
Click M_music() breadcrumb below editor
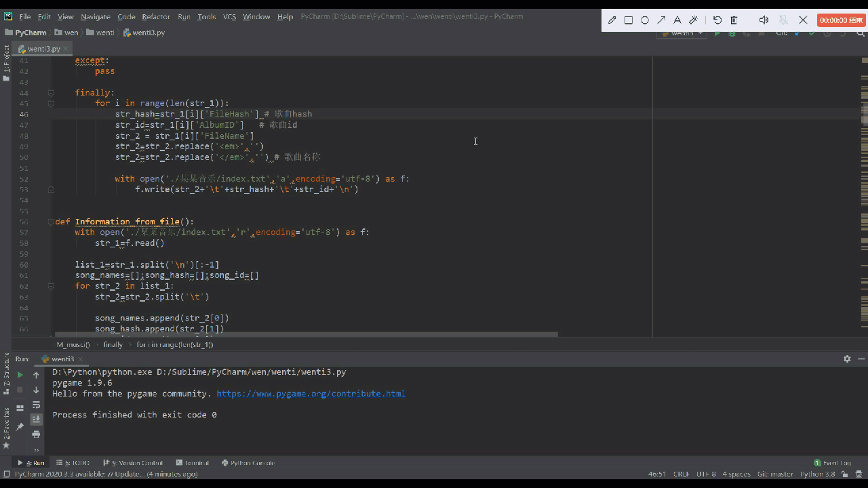(x=73, y=344)
